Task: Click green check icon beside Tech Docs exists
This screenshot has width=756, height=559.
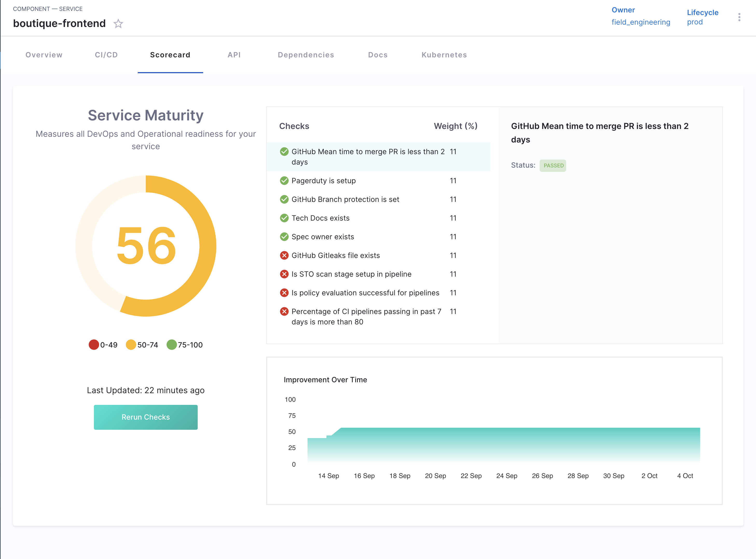Action: tap(284, 218)
